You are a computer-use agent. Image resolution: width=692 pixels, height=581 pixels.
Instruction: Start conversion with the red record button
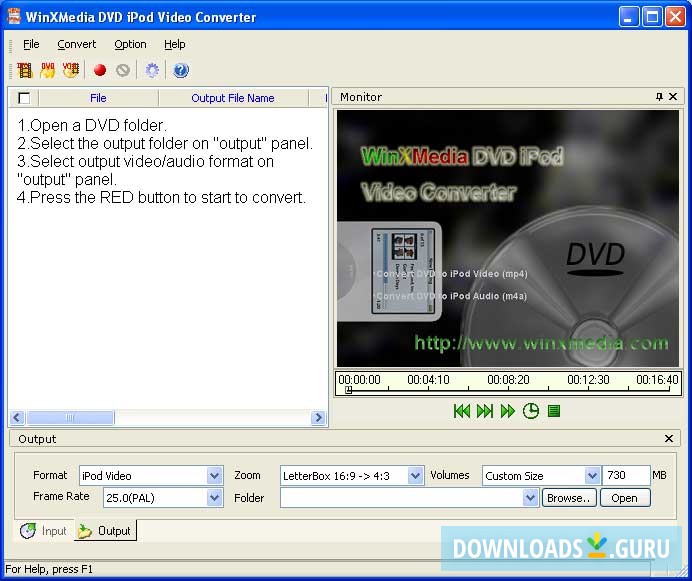pyautogui.click(x=100, y=70)
